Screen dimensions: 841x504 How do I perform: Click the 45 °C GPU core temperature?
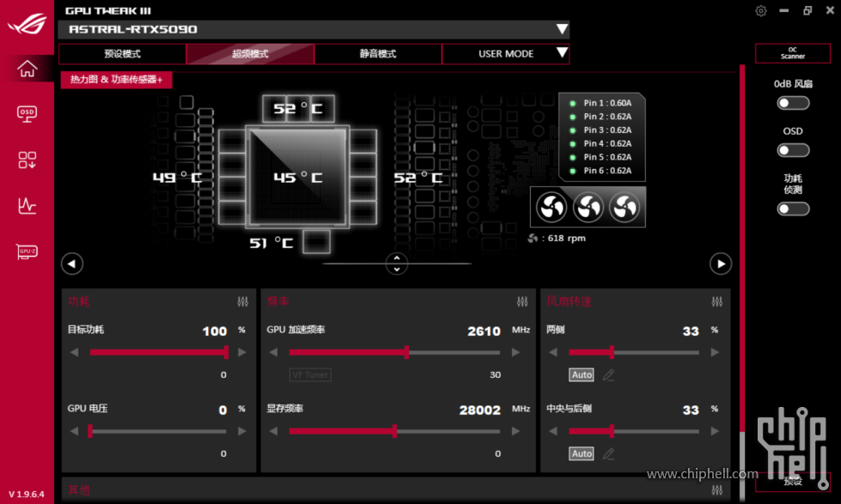(x=298, y=178)
